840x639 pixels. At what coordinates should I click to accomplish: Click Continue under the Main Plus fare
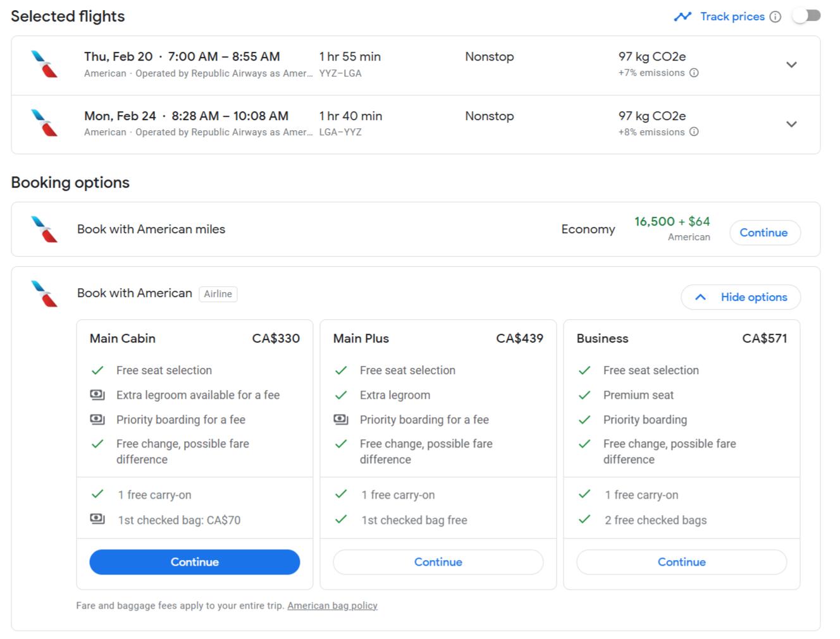click(x=438, y=562)
